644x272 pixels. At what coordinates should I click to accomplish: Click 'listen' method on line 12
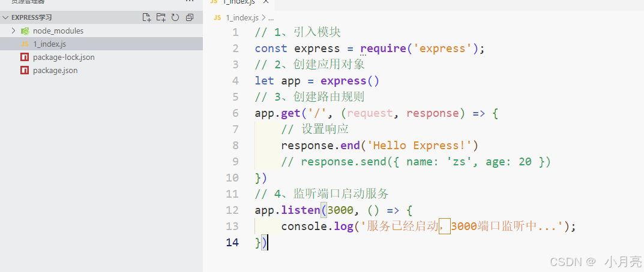coord(301,210)
